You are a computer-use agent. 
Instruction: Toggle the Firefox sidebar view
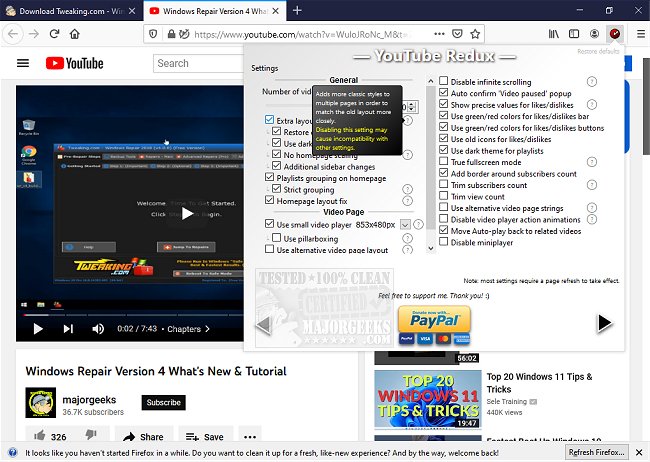574,34
